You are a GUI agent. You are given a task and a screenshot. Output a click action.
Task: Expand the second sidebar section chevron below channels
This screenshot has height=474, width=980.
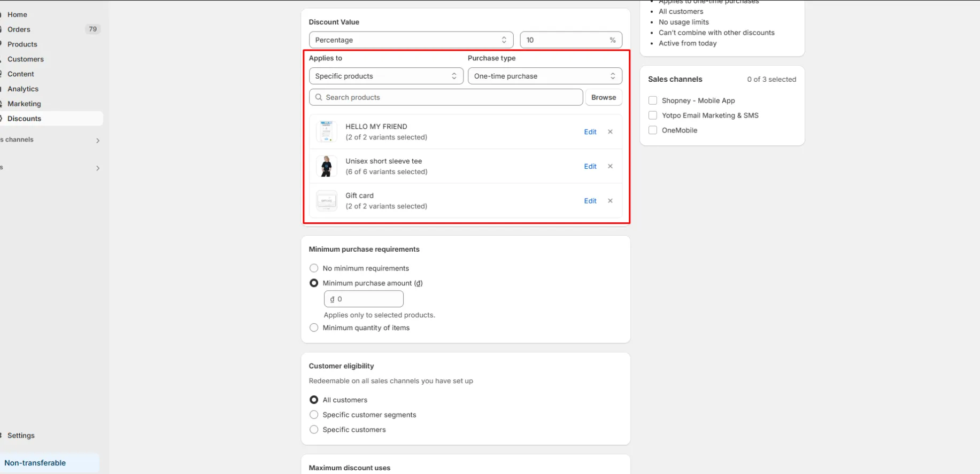pyautogui.click(x=98, y=168)
